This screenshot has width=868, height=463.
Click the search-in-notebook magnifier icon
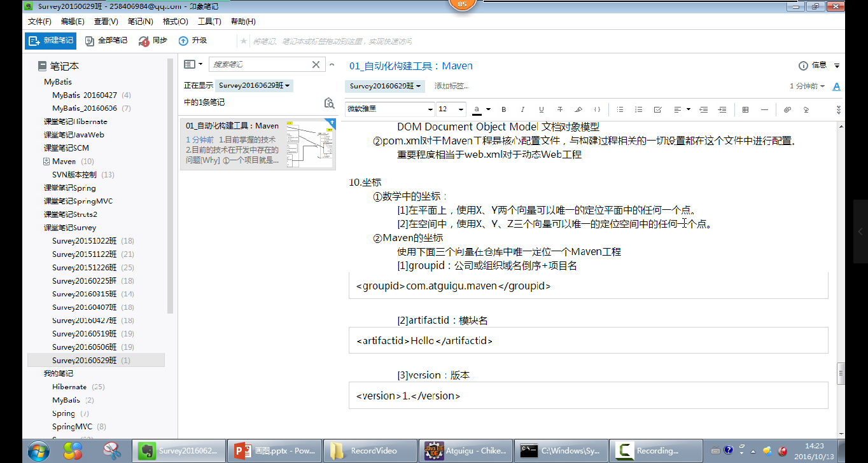329,102
